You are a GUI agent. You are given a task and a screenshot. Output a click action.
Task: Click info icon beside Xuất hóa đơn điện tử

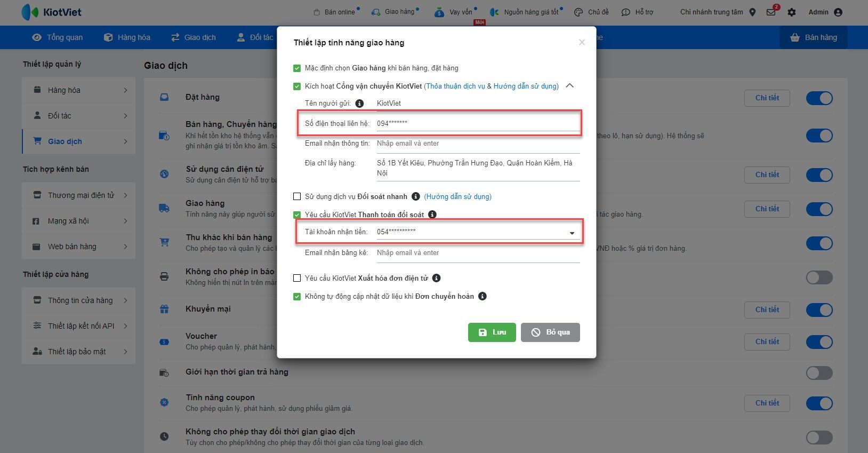pyautogui.click(x=436, y=278)
